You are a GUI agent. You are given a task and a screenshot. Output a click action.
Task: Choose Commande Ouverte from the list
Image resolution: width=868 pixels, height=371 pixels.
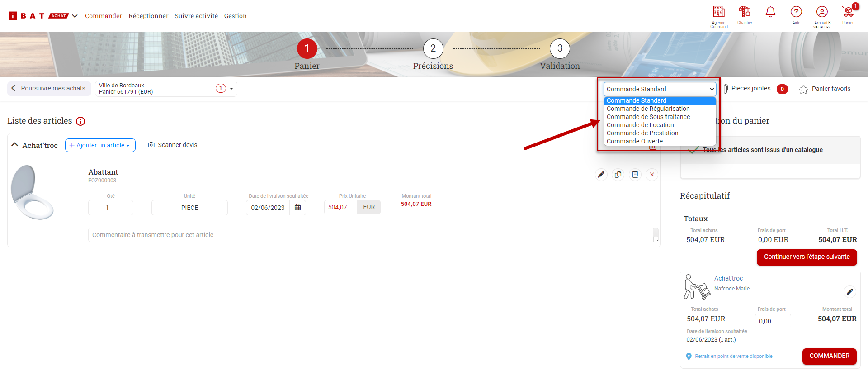click(x=634, y=141)
